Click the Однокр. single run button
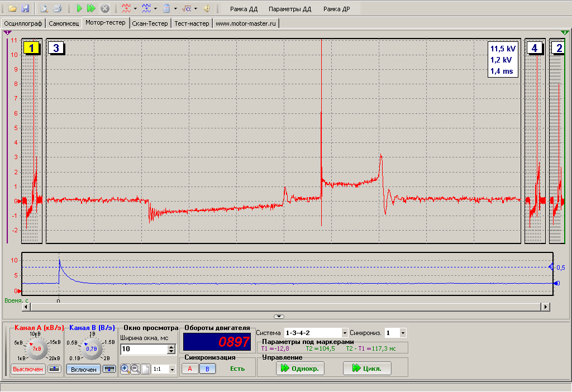Image resolution: width=572 pixels, height=392 pixels. (x=300, y=369)
